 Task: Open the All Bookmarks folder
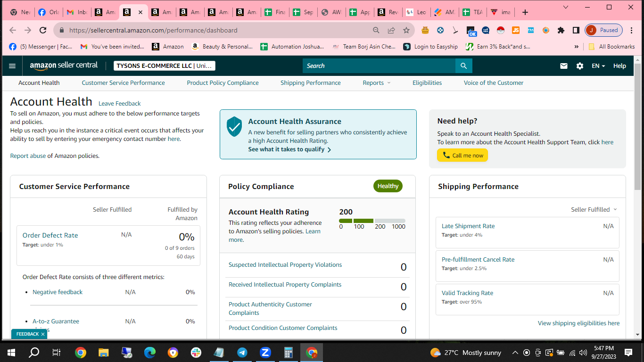click(611, 47)
